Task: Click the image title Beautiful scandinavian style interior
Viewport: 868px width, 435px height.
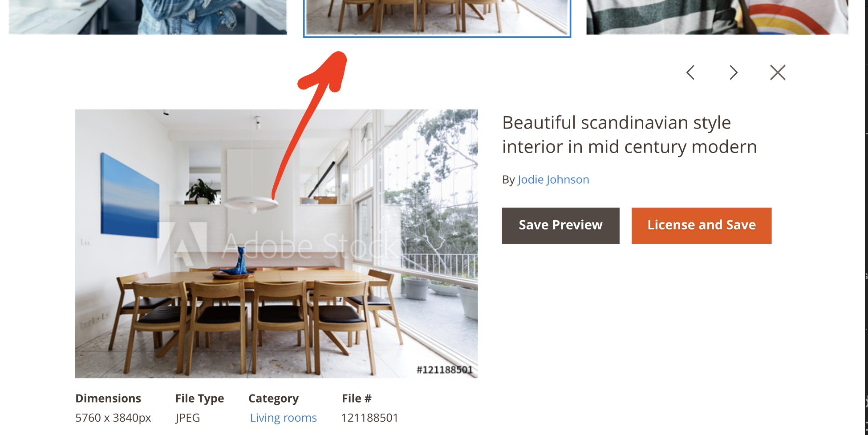Action: click(x=629, y=135)
